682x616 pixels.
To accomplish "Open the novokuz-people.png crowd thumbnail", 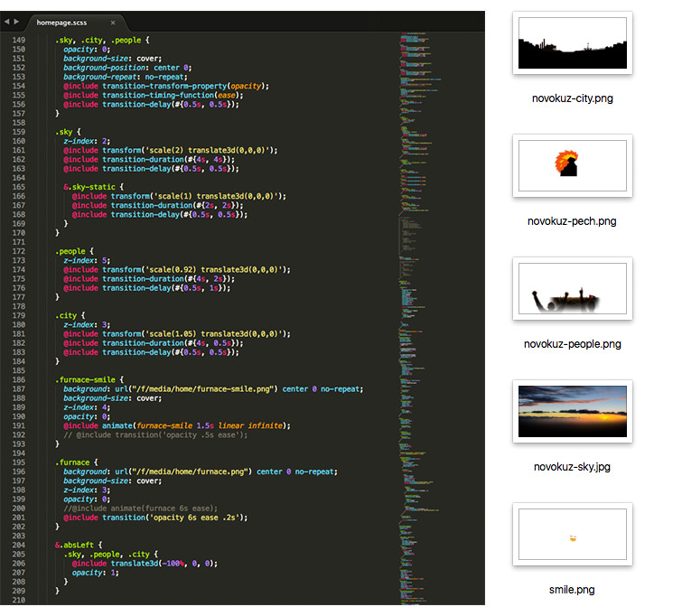I will pyautogui.click(x=572, y=288).
